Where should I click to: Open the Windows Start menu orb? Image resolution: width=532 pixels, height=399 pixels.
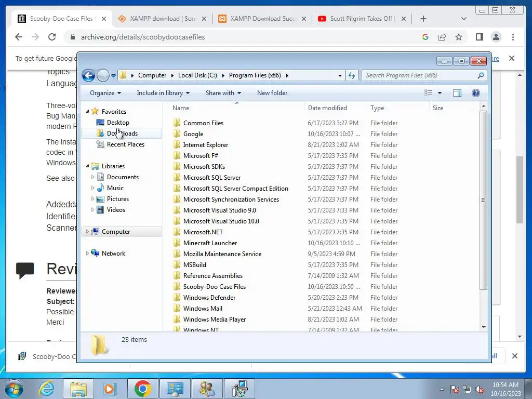tap(14, 389)
